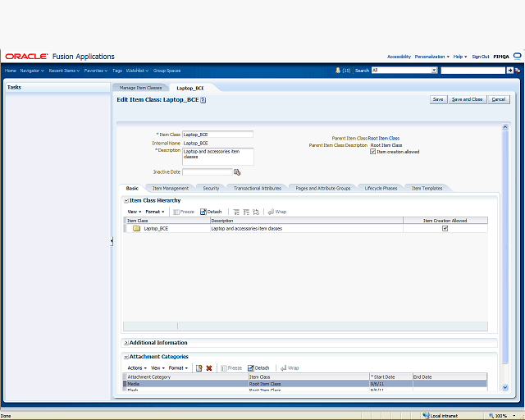Click the Sign Out link

pos(481,57)
